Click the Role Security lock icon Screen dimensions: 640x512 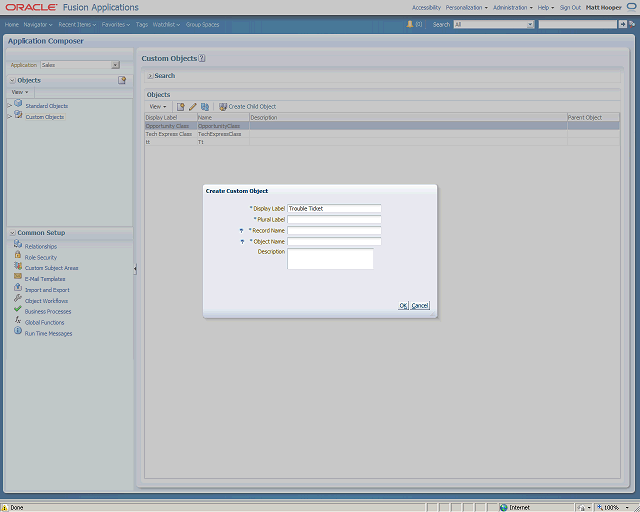(18, 255)
